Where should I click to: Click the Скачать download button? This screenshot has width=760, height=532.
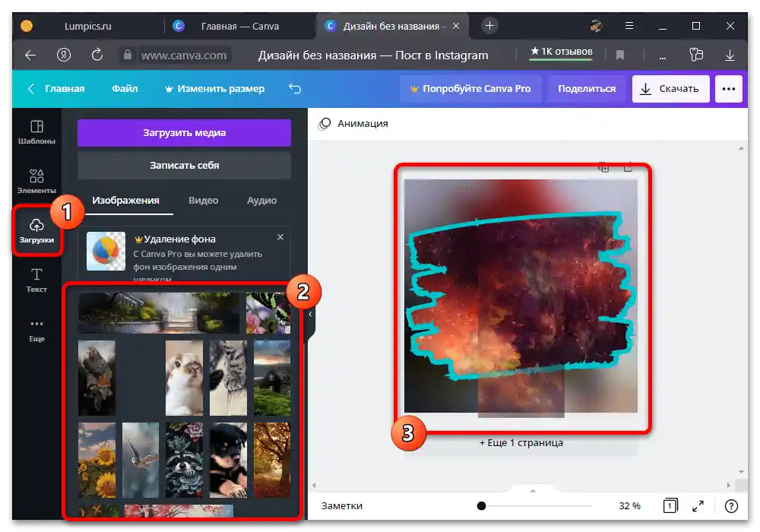click(x=670, y=89)
